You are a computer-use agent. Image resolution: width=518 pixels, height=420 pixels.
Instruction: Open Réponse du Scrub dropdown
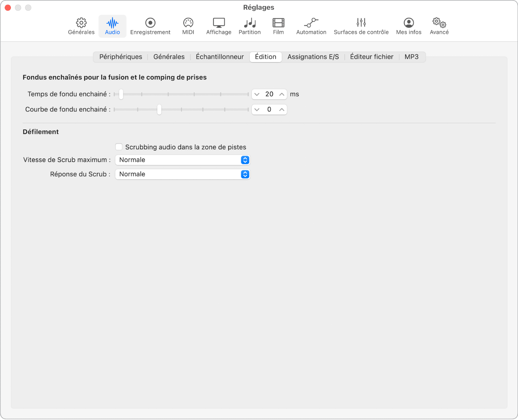point(182,174)
